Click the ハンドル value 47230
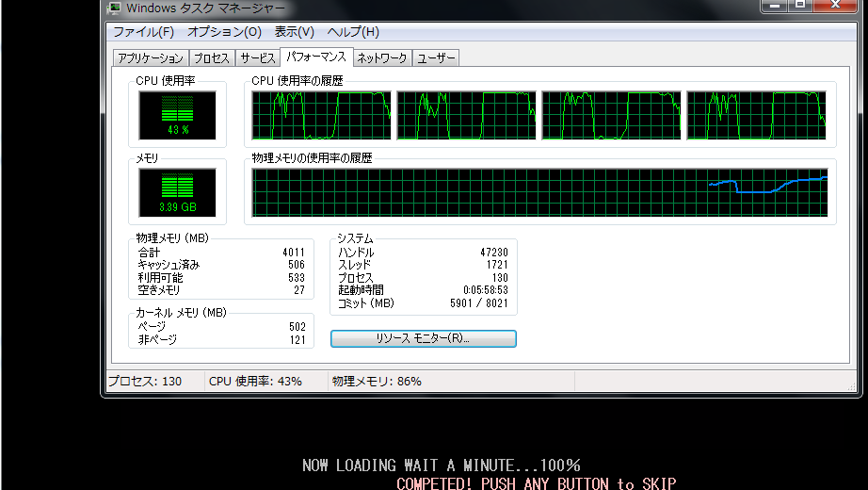Viewport: 868px width, 490px height. (494, 253)
